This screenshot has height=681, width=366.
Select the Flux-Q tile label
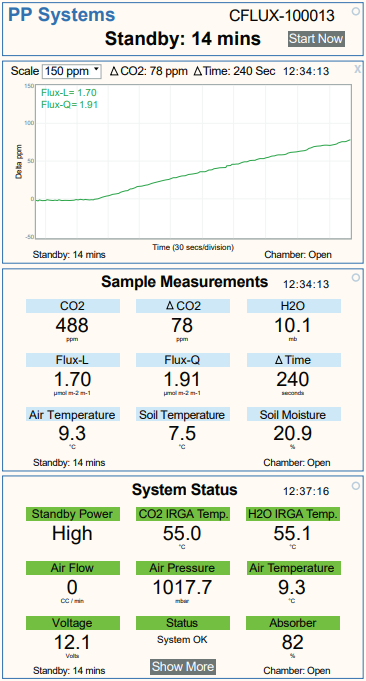point(183,360)
